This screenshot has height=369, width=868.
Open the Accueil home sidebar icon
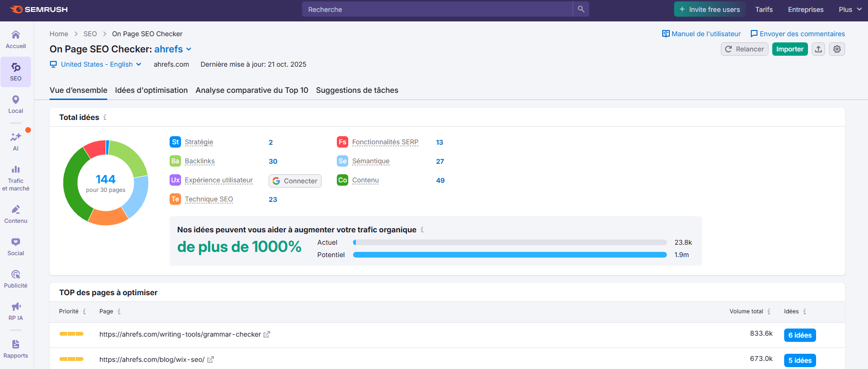(16, 40)
